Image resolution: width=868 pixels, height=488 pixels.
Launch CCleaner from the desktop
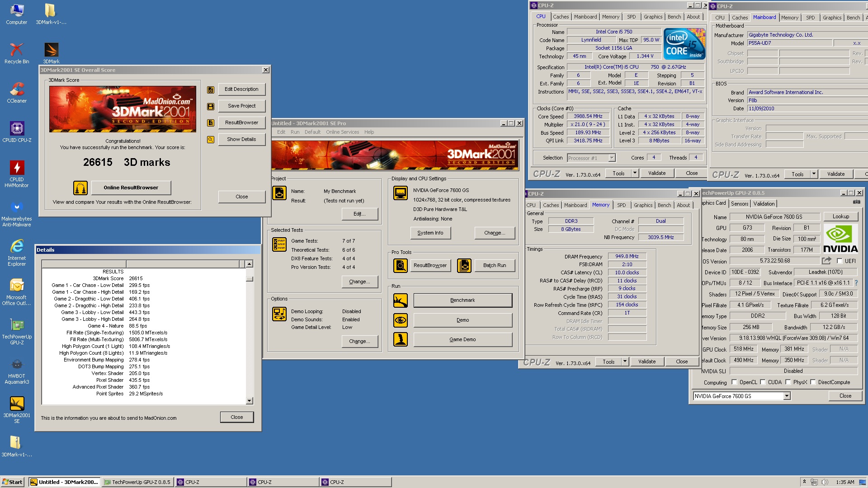click(17, 93)
